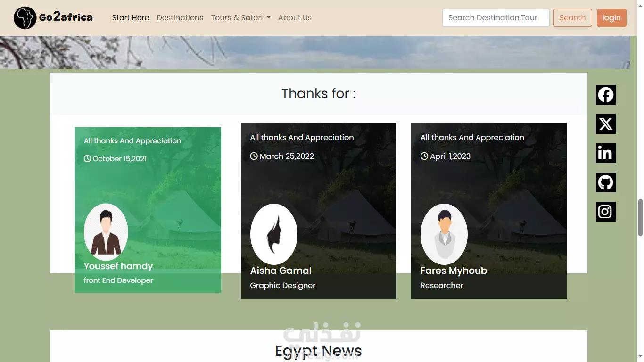The height and width of the screenshot is (362, 644).
Task: Select Aisha Gamal's avatar picture
Action: [274, 234]
